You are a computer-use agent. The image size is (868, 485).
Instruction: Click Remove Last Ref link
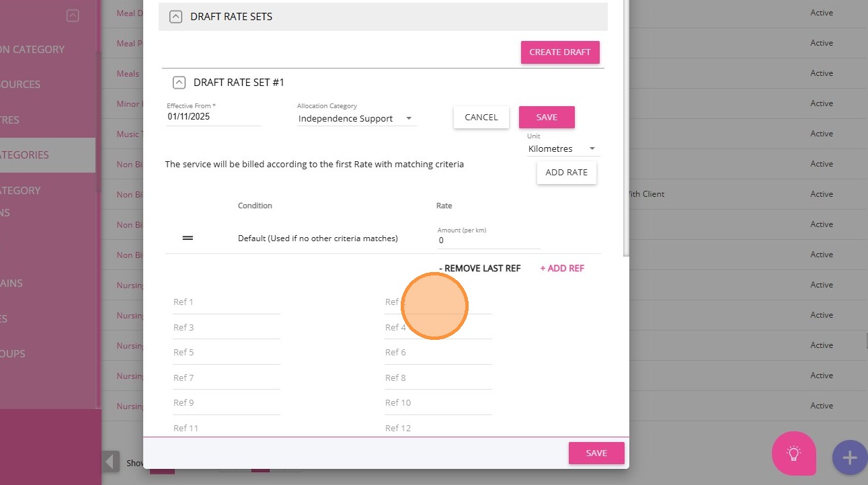coord(479,268)
